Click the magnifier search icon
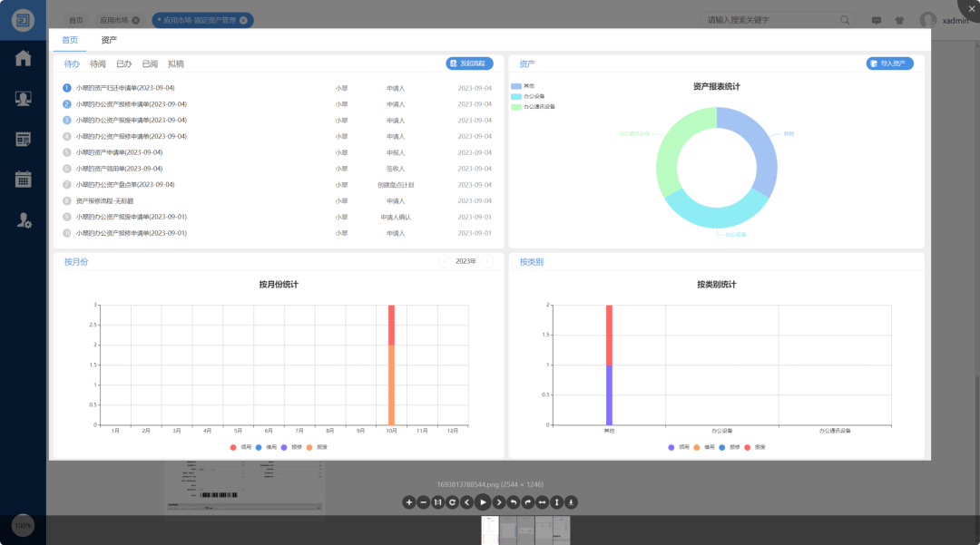The width and height of the screenshot is (980, 545). [845, 20]
